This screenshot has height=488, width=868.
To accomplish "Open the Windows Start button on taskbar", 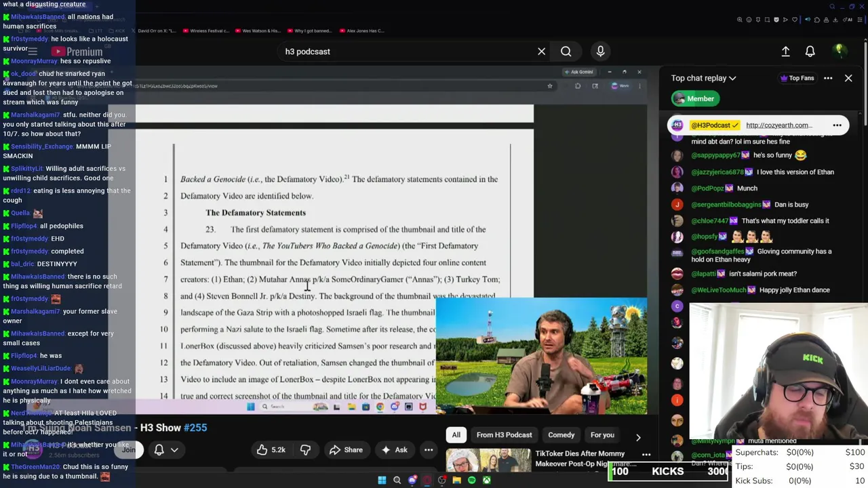I will tap(382, 481).
